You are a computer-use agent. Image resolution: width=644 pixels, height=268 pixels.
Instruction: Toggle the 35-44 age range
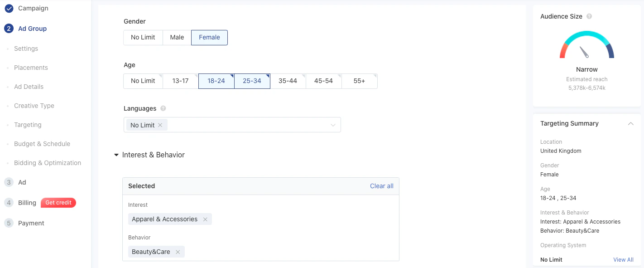pos(288,81)
